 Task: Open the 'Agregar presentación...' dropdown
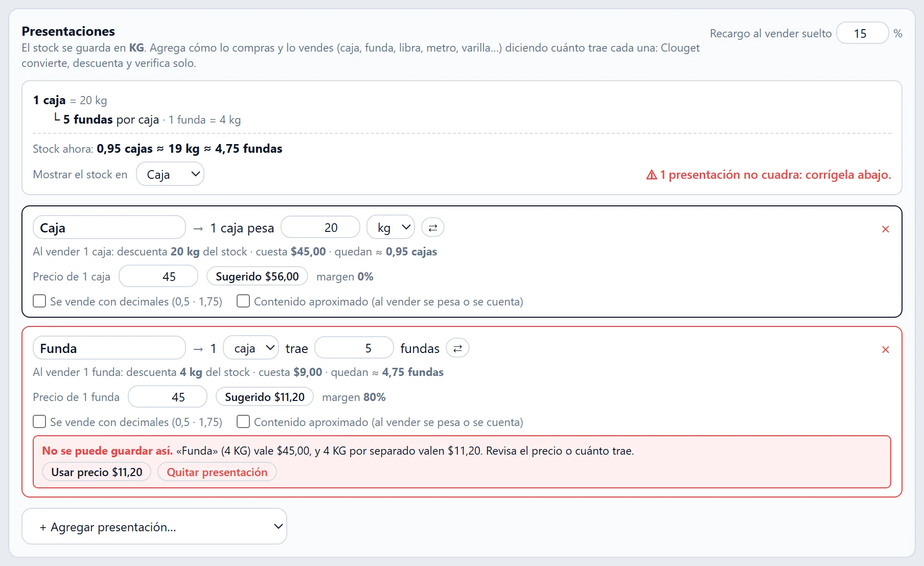(154, 526)
